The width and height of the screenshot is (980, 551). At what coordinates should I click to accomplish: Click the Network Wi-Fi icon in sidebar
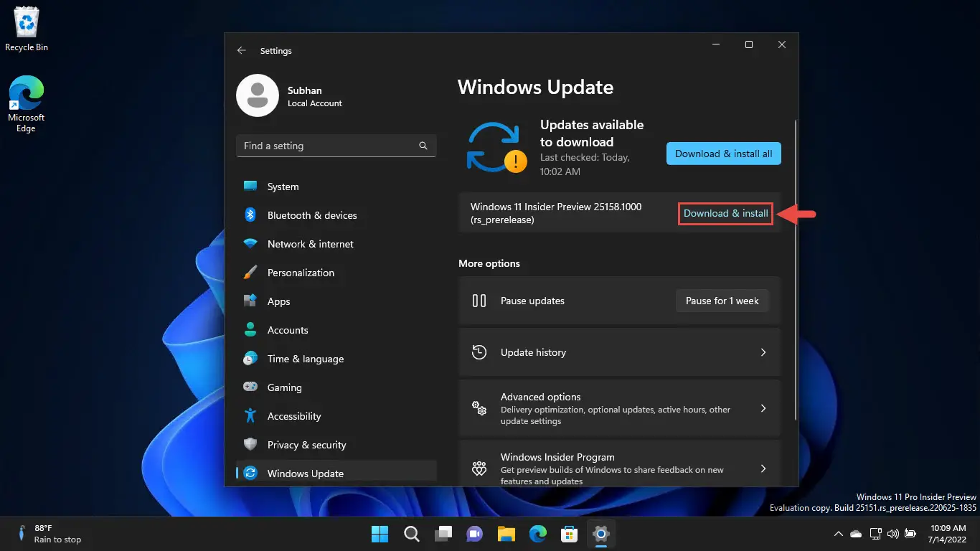pos(250,244)
